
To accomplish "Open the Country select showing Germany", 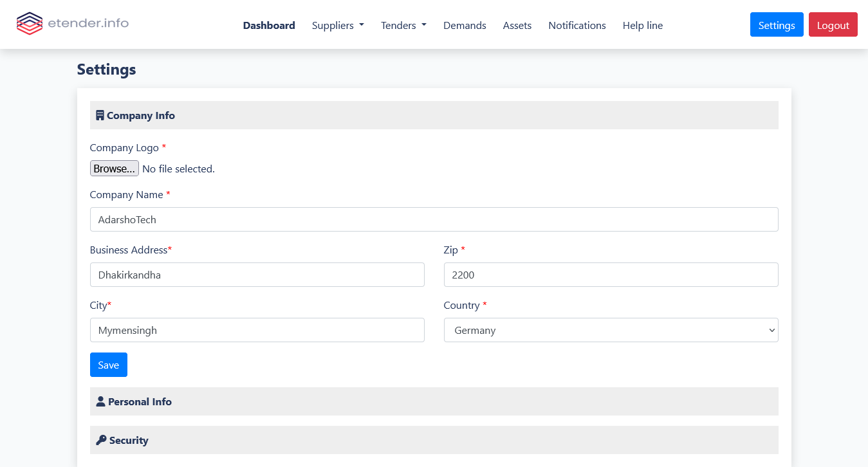I will pos(611,330).
